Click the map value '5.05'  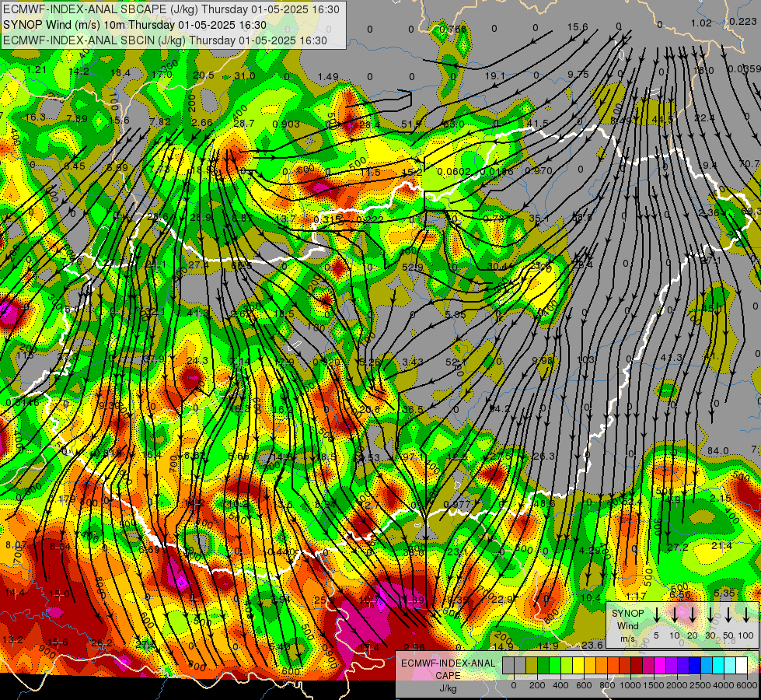point(456,315)
